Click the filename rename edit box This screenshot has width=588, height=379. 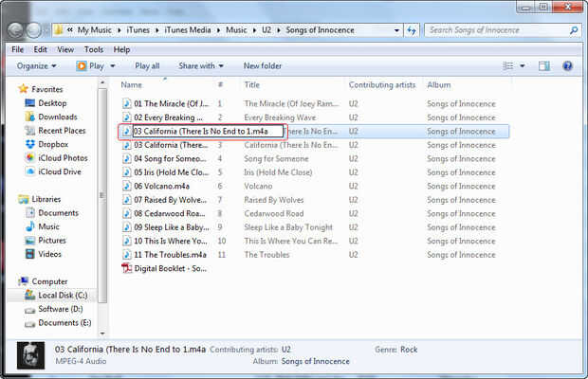[208, 132]
